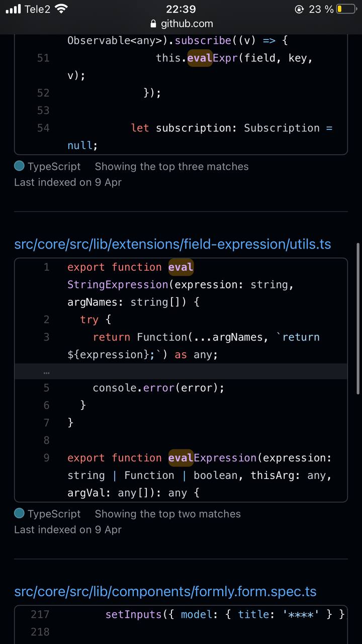Open line number 6 in utils.ts
362x644 pixels.
coord(47,405)
